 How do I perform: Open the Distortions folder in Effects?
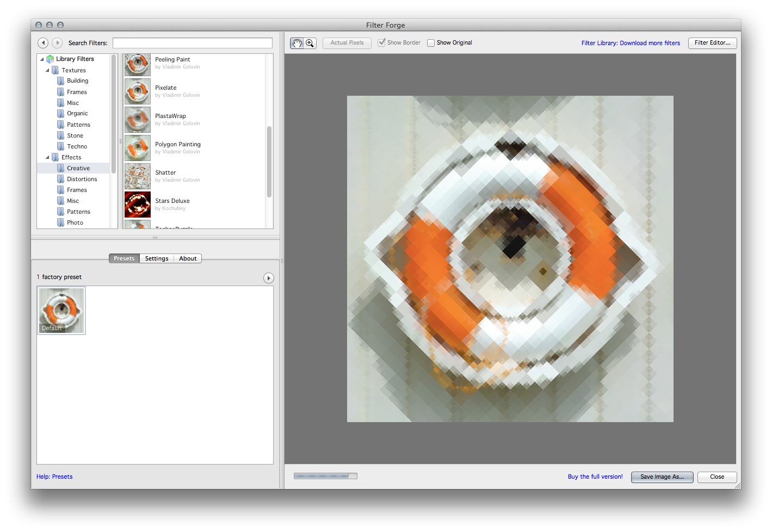(82, 179)
